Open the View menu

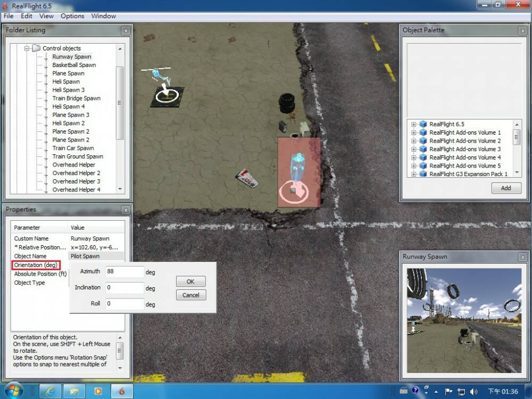[46, 16]
